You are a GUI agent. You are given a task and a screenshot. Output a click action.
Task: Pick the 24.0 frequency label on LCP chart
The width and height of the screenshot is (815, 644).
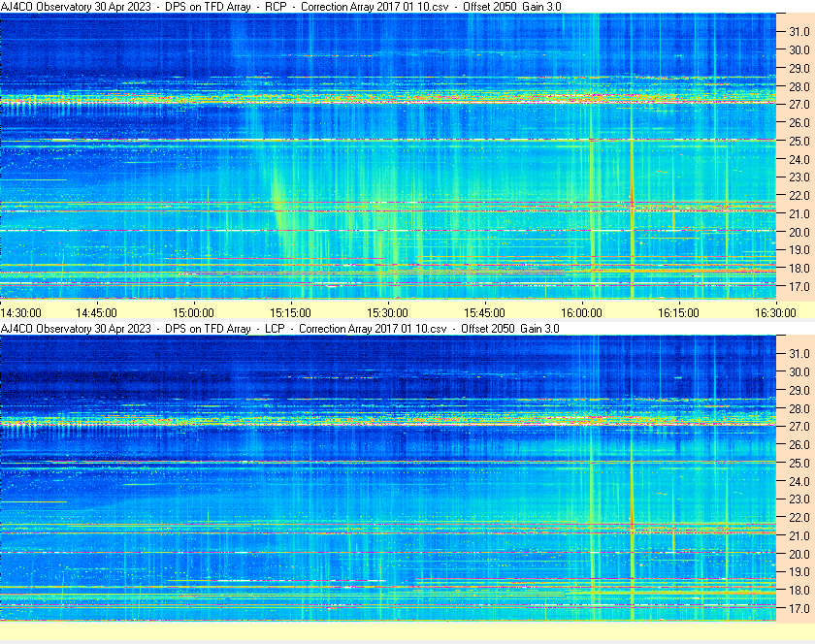point(799,481)
